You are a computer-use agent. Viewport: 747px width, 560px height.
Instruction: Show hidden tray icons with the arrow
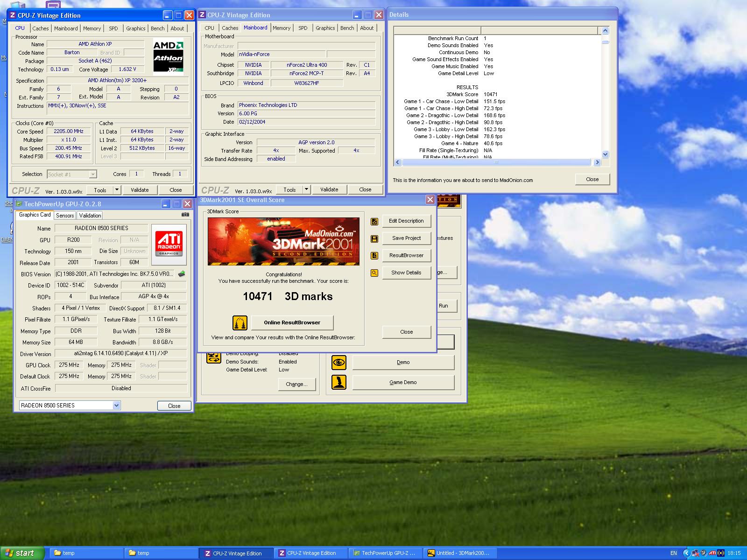(686, 553)
